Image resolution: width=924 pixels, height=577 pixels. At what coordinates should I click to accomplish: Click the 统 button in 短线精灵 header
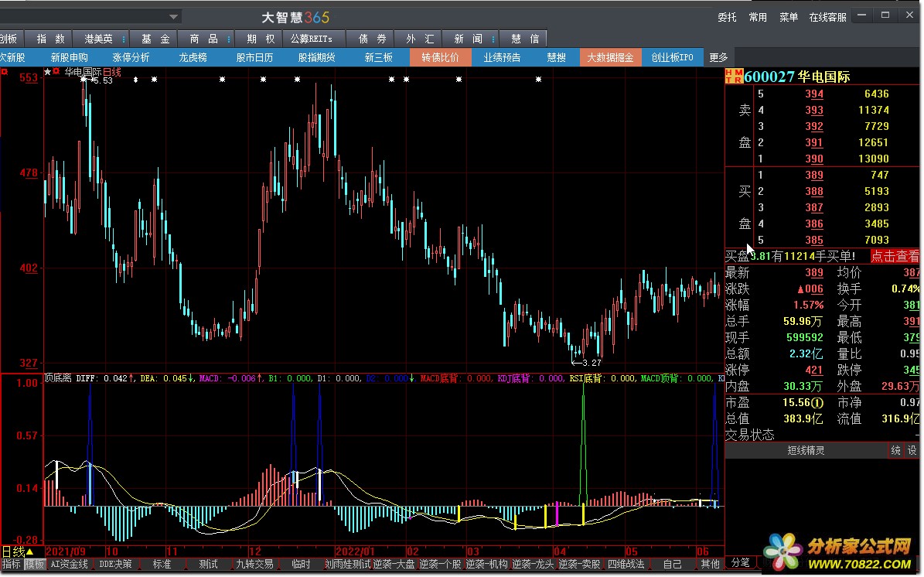(x=895, y=450)
